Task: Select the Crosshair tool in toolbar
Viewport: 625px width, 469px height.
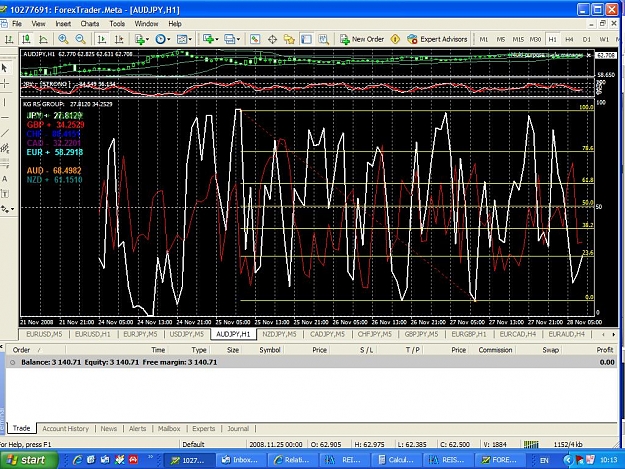Action: [272, 39]
